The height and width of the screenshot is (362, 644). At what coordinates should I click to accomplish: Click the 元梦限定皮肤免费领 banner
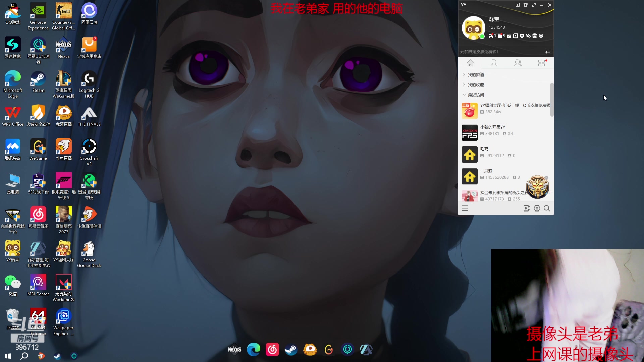(479, 52)
